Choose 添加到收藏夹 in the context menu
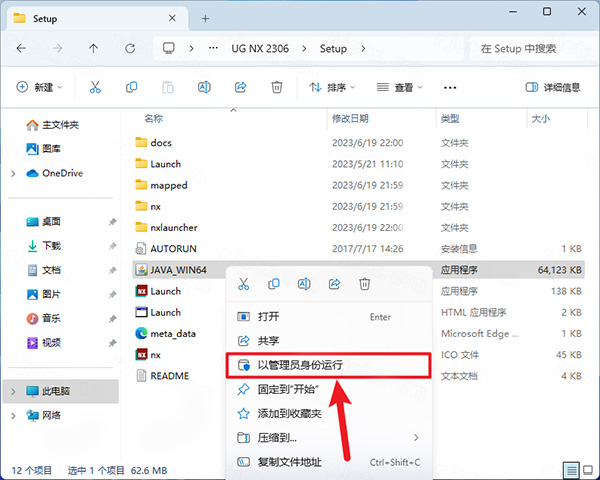The width and height of the screenshot is (600, 480). tap(329, 413)
